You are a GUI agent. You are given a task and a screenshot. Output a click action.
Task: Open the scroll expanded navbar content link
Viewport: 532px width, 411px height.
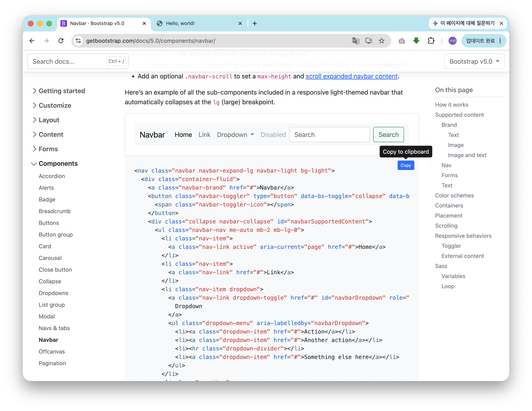point(351,77)
